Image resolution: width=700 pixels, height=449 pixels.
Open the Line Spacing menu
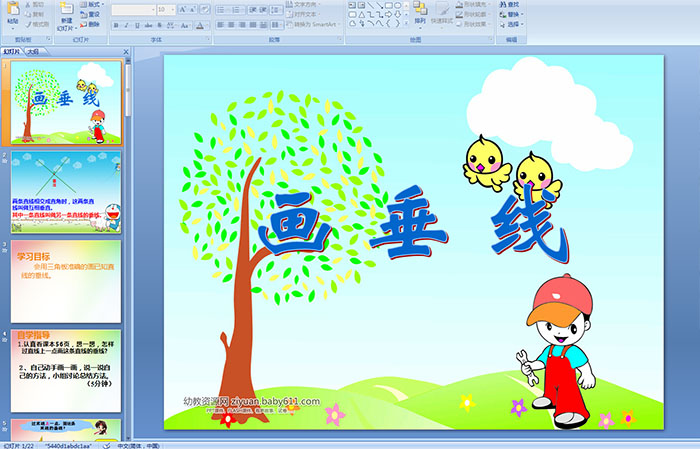(276, 10)
